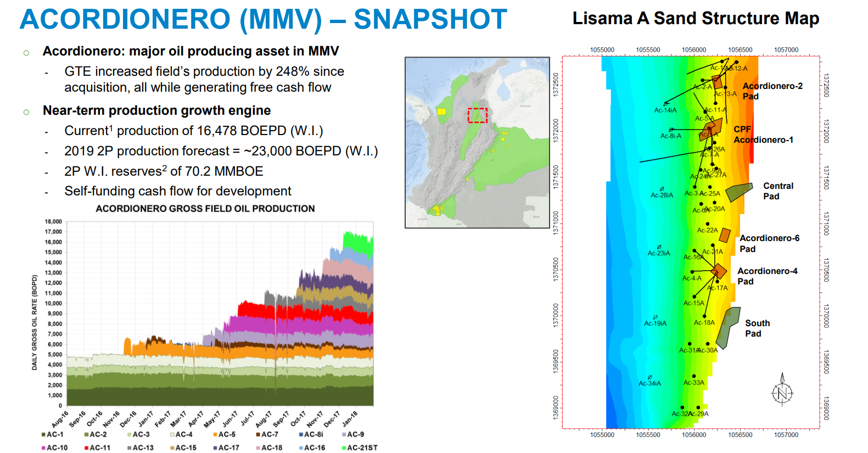Select the AC-5 orange legend swatch
The image size is (868, 453).
(215, 434)
